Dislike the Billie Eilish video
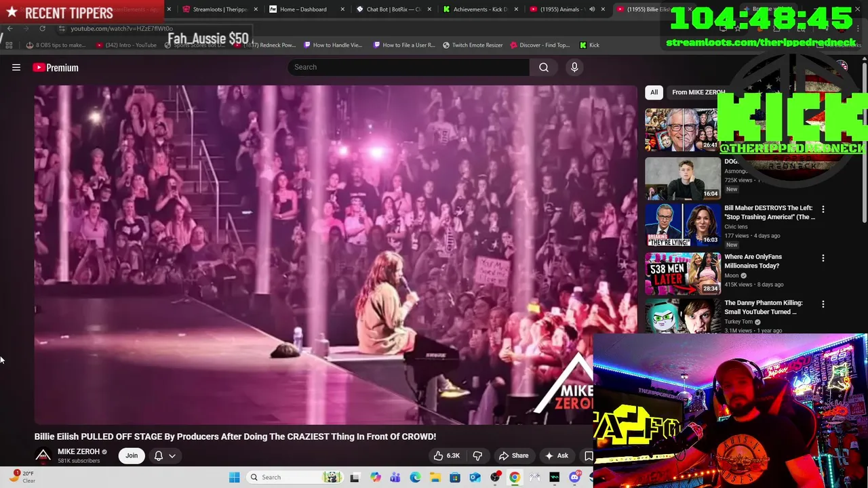Viewport: 868px width, 488px height. tap(477, 455)
